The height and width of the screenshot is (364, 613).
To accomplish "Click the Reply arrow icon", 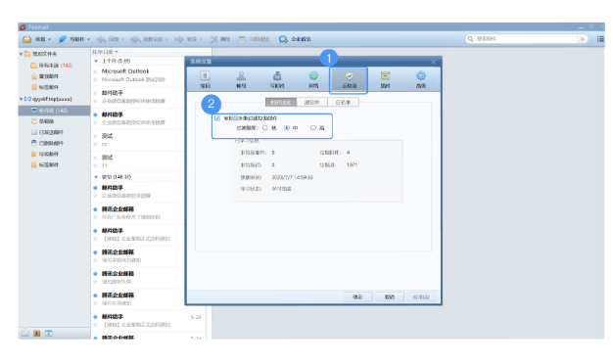I will 101,39.
